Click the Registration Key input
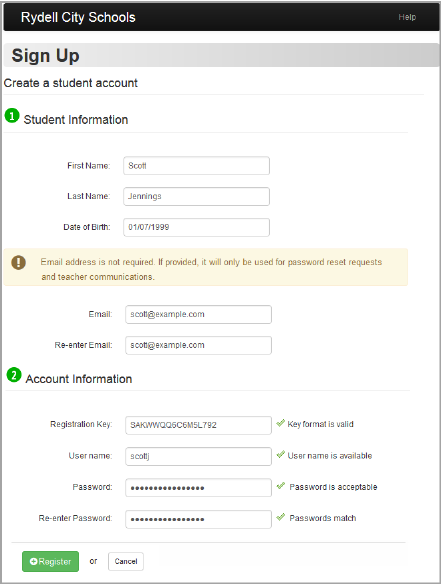 pyautogui.click(x=198, y=425)
